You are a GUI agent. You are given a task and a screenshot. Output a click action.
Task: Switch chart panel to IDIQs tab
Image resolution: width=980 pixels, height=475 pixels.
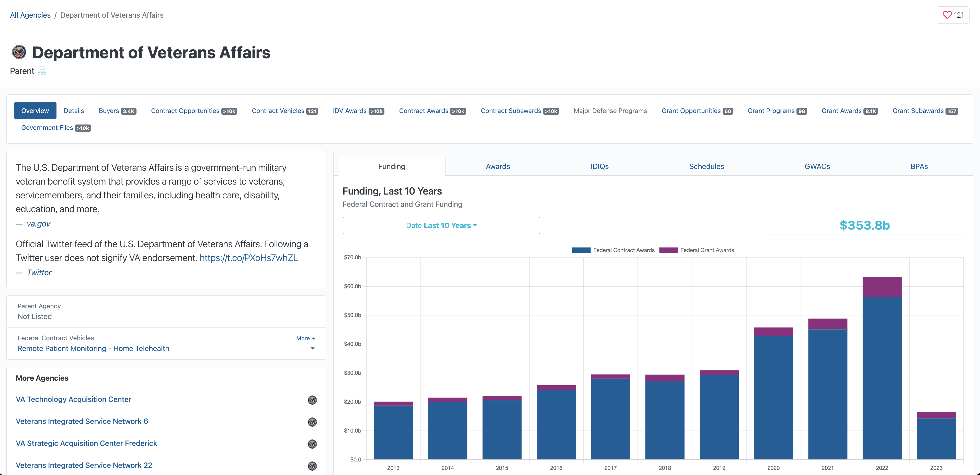(x=600, y=166)
